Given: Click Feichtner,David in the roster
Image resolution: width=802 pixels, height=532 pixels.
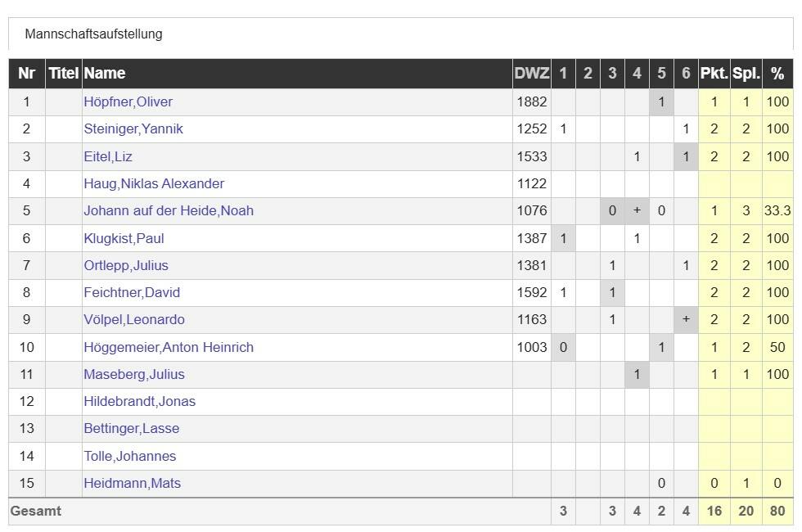Looking at the screenshot, I should point(131,292).
